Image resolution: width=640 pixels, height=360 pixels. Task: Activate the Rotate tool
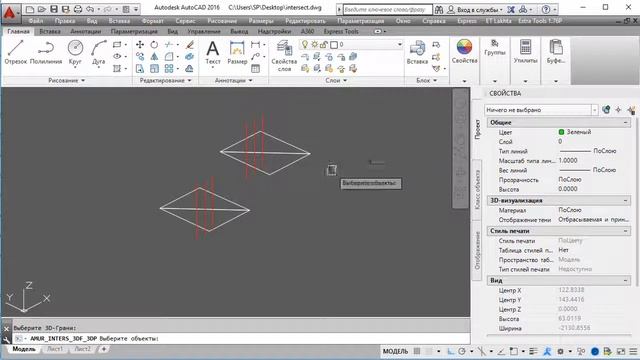tap(154, 44)
